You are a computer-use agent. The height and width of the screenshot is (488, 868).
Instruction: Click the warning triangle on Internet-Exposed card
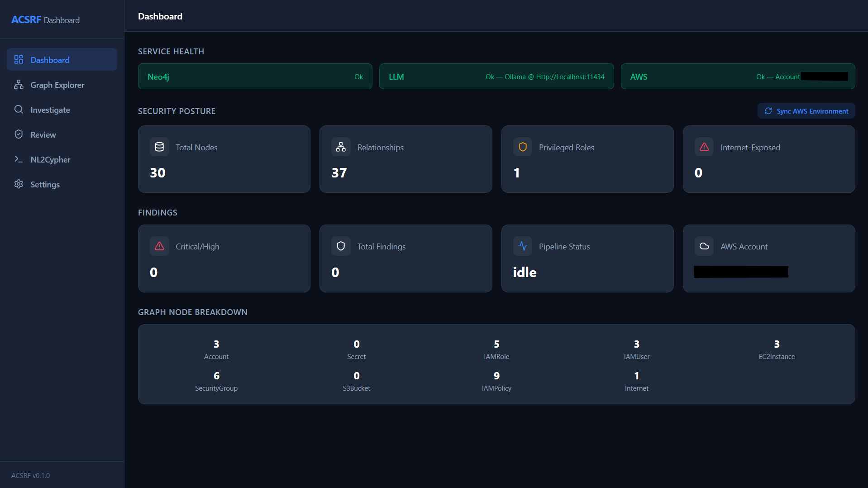coord(704,147)
